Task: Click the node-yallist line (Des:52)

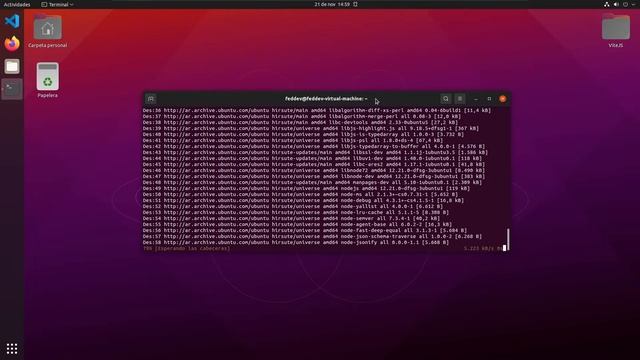Action: [293, 206]
